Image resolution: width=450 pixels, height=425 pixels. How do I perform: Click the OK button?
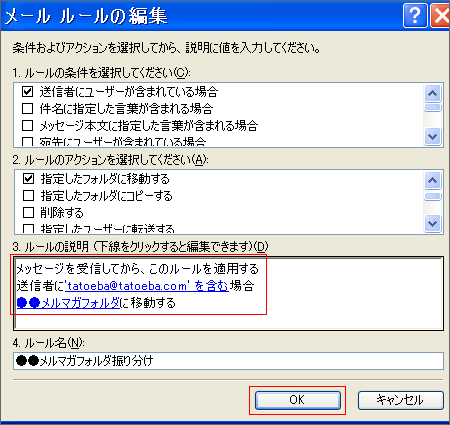click(x=298, y=400)
